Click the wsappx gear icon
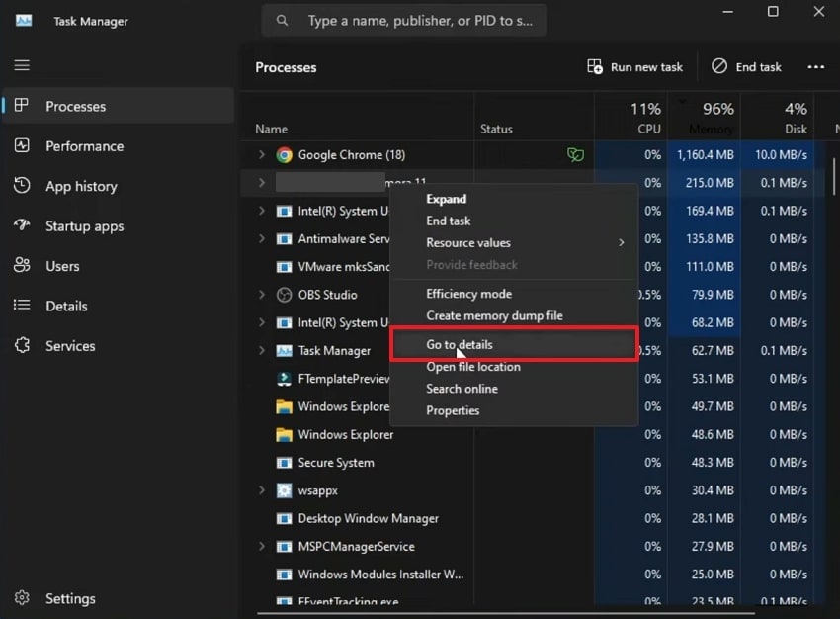 (x=284, y=490)
